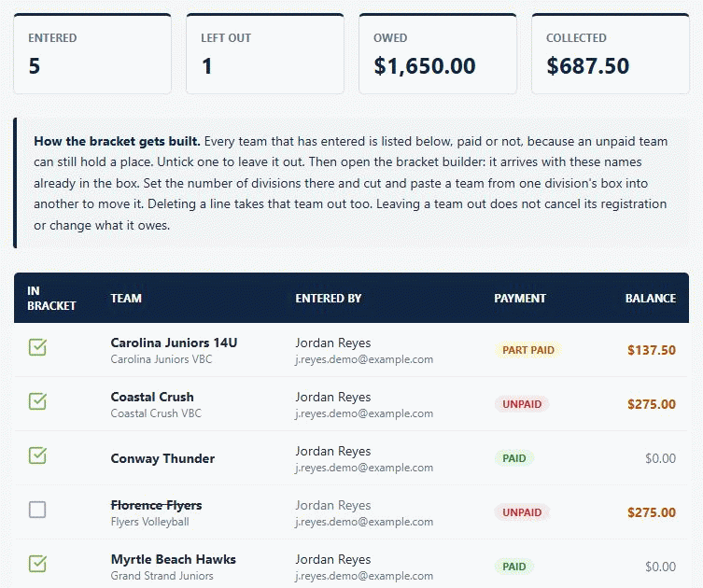Untick Myrtle Beach Hawks bracket checkbox
This screenshot has width=703, height=588.
click(x=37, y=564)
